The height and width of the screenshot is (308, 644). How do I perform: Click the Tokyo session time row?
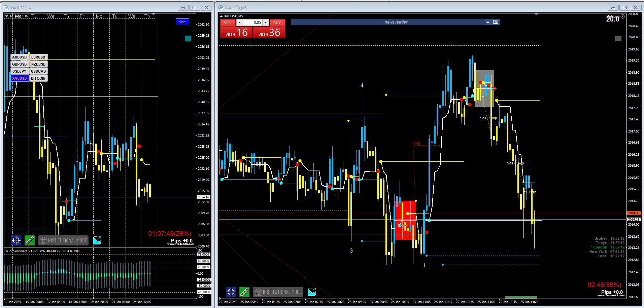pos(610,243)
